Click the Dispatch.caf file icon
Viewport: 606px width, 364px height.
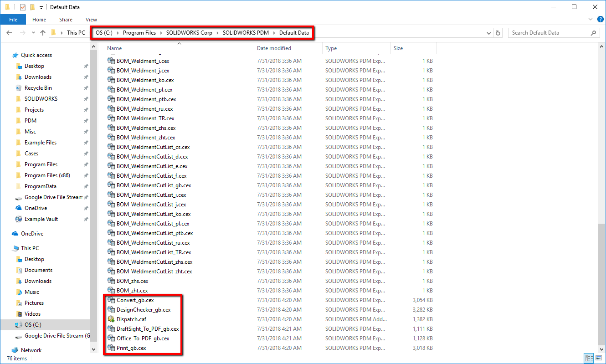click(111, 319)
